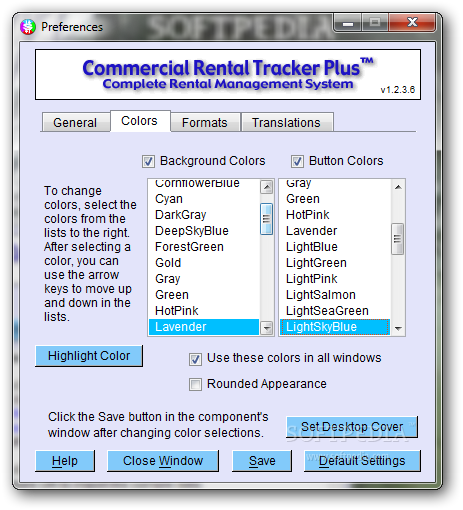Screen dimensions: 463x510
Task: Click the Highlight Color button
Action: pos(89,356)
